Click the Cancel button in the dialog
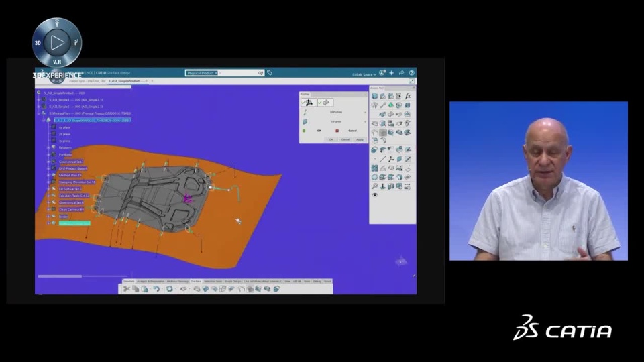This screenshot has height=362, width=644. click(345, 139)
